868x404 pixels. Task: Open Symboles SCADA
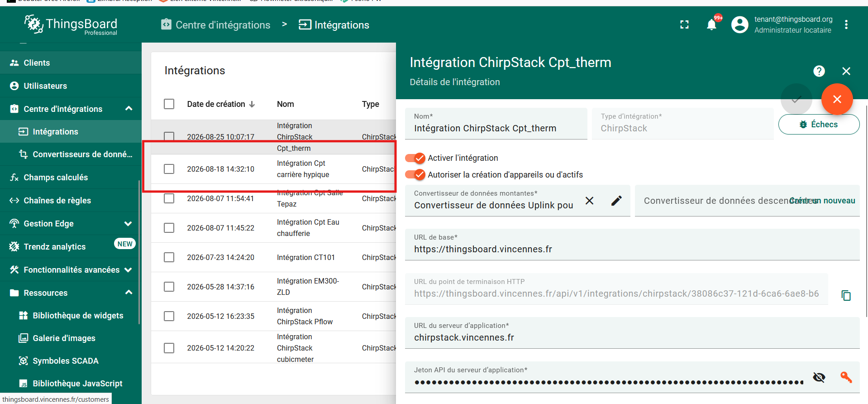pos(71,361)
